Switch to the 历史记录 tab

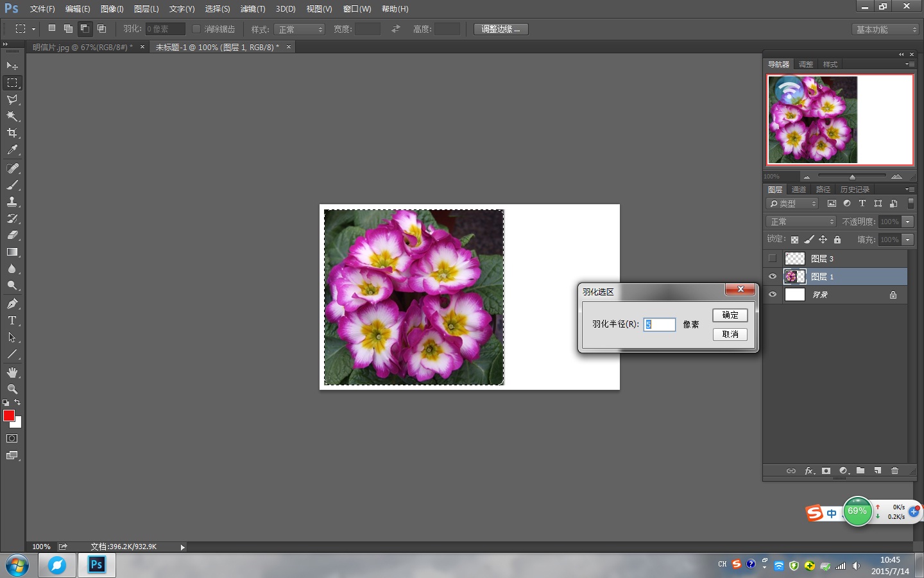pyautogui.click(x=855, y=189)
